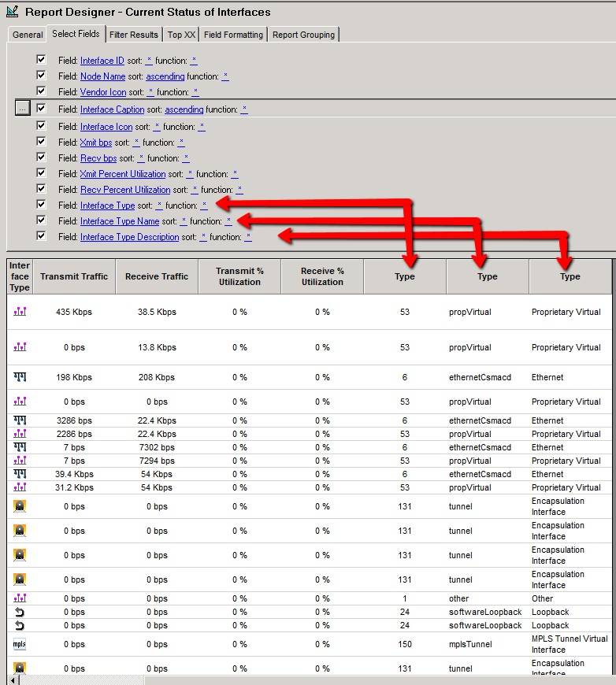Toggle the Vendor Icon field checkbox
The height and width of the screenshot is (685, 616).
(41, 91)
